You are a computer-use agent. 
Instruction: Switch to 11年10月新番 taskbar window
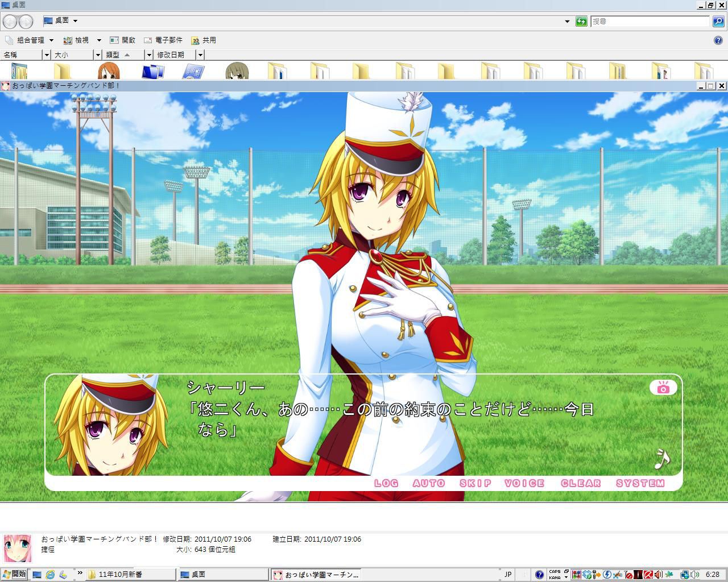coord(131,575)
